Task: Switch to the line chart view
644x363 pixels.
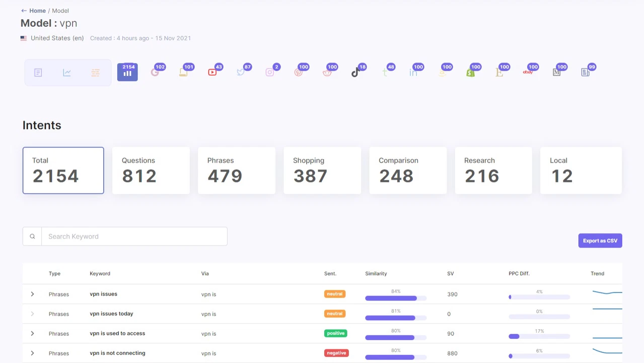Action: tap(67, 73)
